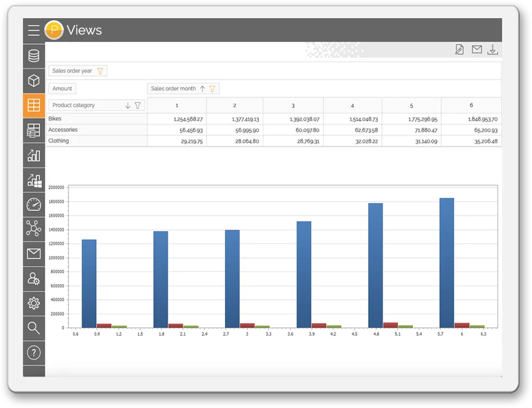Open the Product category filter funnel
This screenshot has height=408, width=532.
(x=138, y=106)
